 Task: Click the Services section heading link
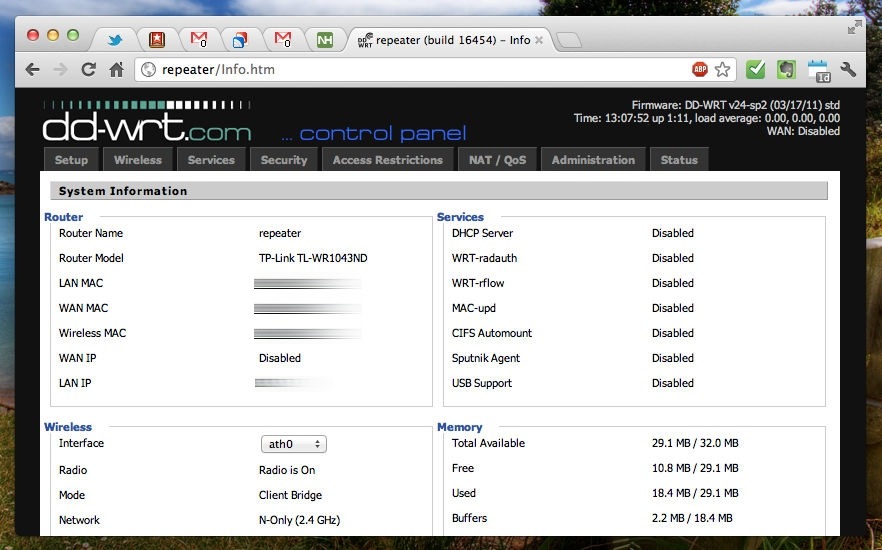[460, 217]
